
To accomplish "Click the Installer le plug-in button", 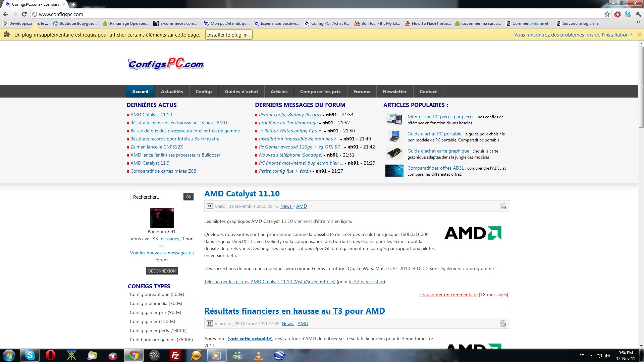I will point(228,35).
